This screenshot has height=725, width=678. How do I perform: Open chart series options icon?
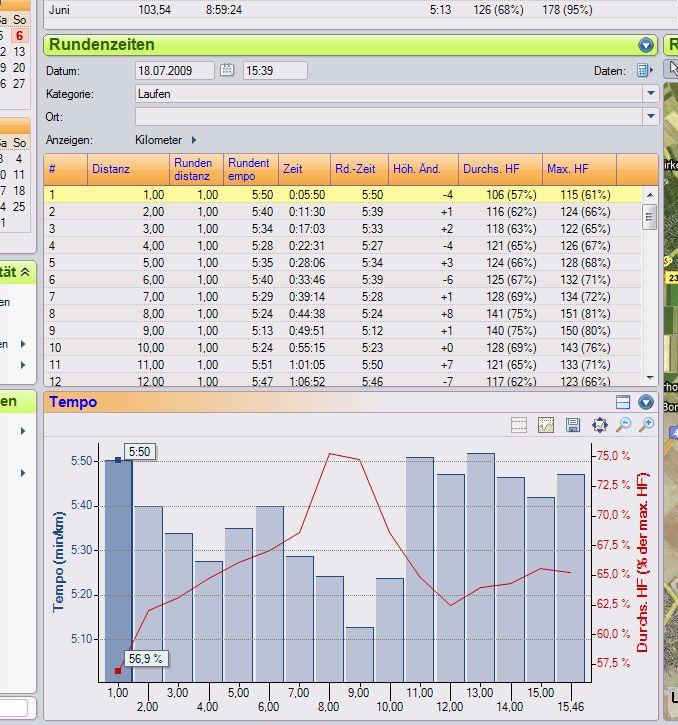click(x=546, y=424)
